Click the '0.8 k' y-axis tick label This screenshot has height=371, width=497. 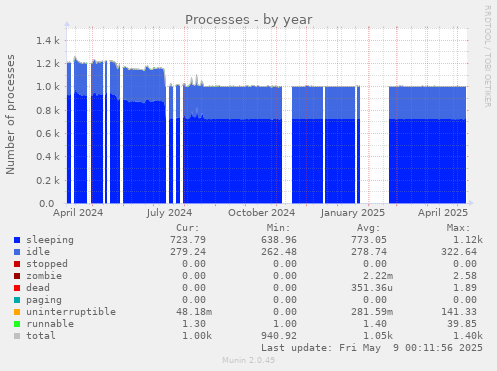click(x=48, y=111)
